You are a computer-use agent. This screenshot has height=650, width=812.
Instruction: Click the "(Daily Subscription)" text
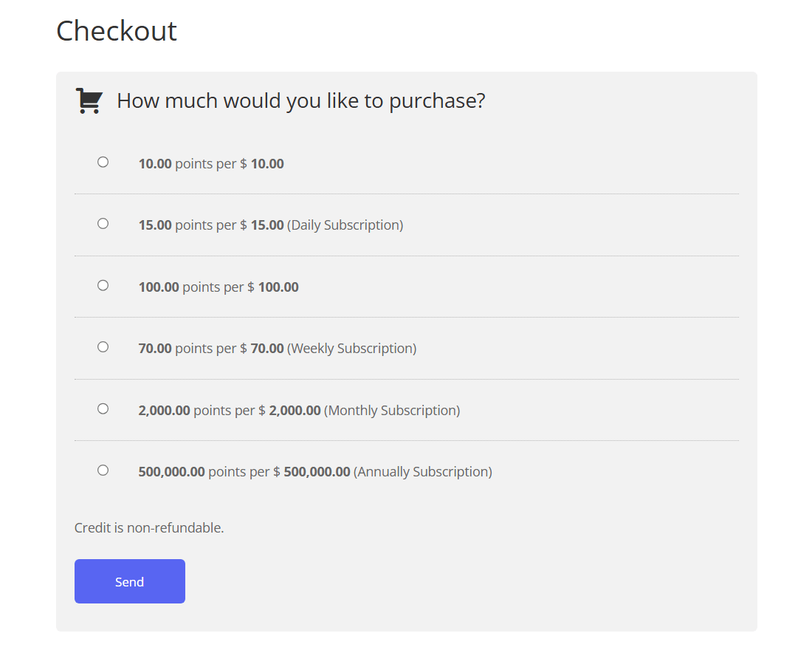pyautogui.click(x=345, y=225)
